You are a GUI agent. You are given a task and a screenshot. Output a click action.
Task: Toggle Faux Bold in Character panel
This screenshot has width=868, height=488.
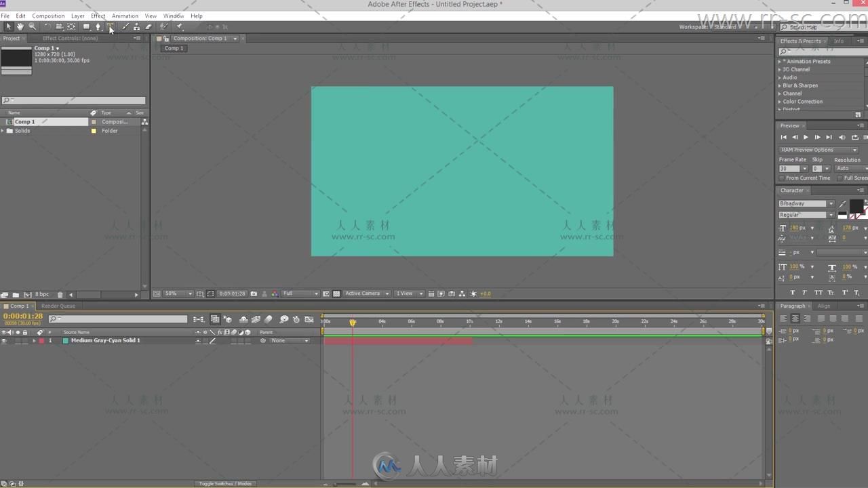pyautogui.click(x=792, y=293)
